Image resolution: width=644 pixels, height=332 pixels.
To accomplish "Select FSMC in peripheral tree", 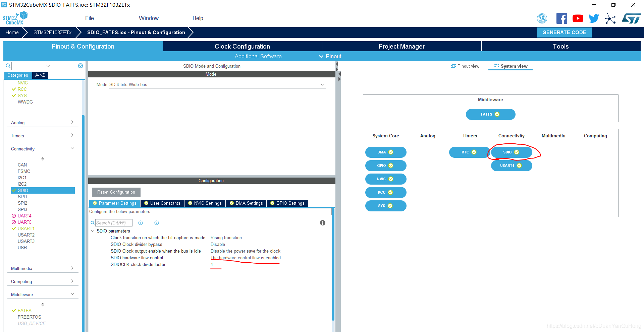I will (x=24, y=171).
